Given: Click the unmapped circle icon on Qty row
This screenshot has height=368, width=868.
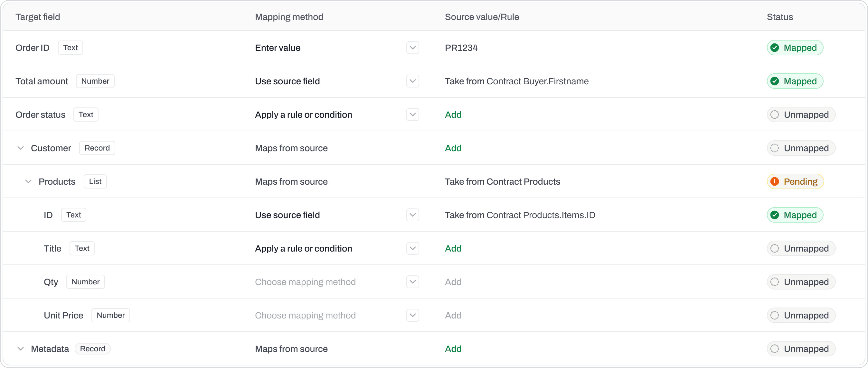Looking at the screenshot, I should coord(775,282).
